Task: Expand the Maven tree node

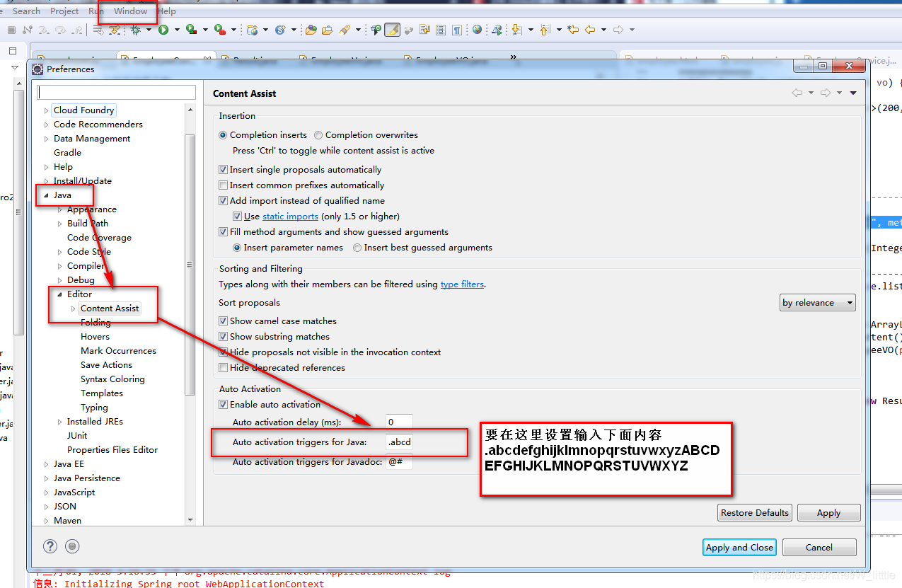Action: click(47, 521)
